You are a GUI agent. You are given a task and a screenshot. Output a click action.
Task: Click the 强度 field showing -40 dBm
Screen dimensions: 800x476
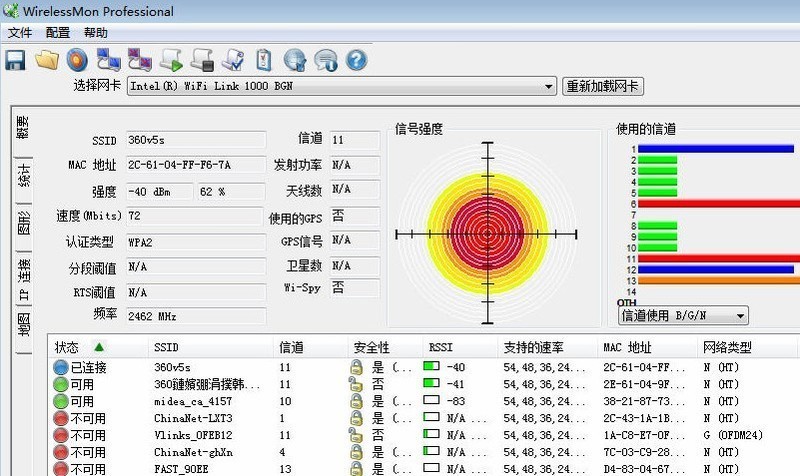[x=160, y=192]
